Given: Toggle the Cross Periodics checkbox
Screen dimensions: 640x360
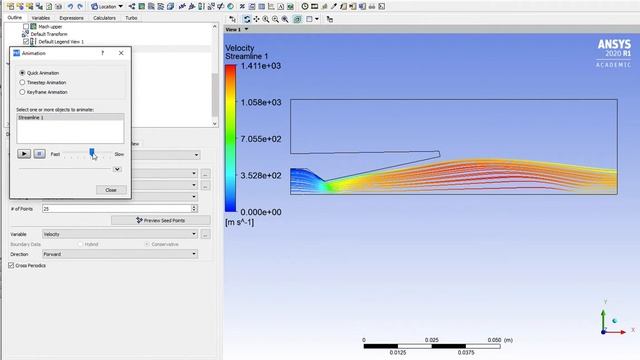Looking at the screenshot, I should click(x=11, y=265).
